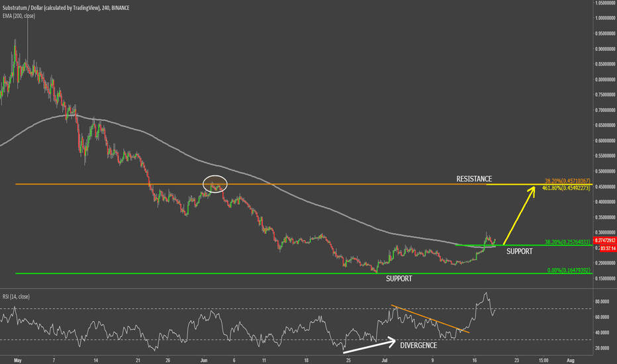
Task: Click the 461.80%(0.45492273) Fibonacci label
Action: pyautogui.click(x=566, y=188)
